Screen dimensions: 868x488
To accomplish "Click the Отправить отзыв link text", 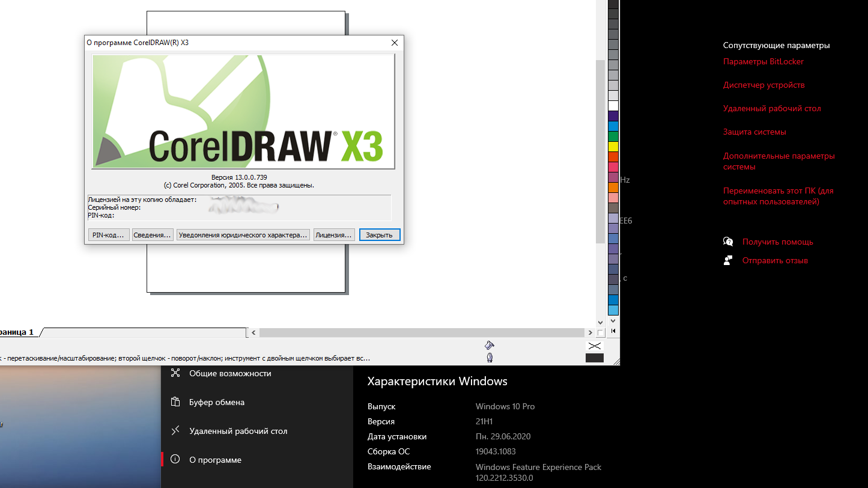I will coord(775,260).
